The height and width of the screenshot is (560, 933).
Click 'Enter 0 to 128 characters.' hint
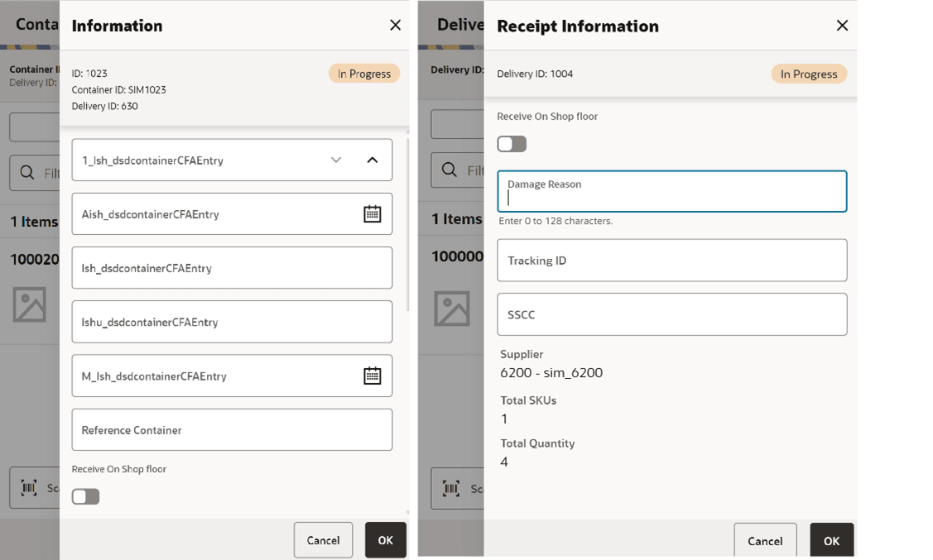point(555,221)
